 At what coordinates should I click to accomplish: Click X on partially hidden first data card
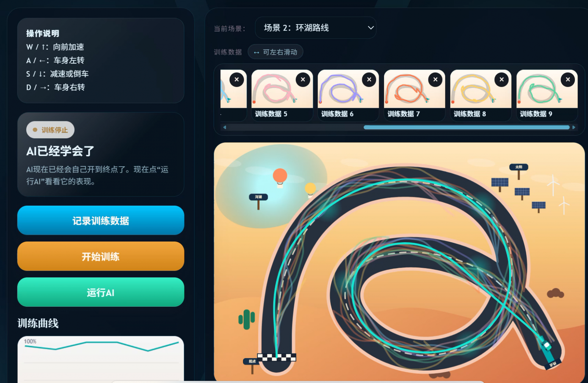237,79
